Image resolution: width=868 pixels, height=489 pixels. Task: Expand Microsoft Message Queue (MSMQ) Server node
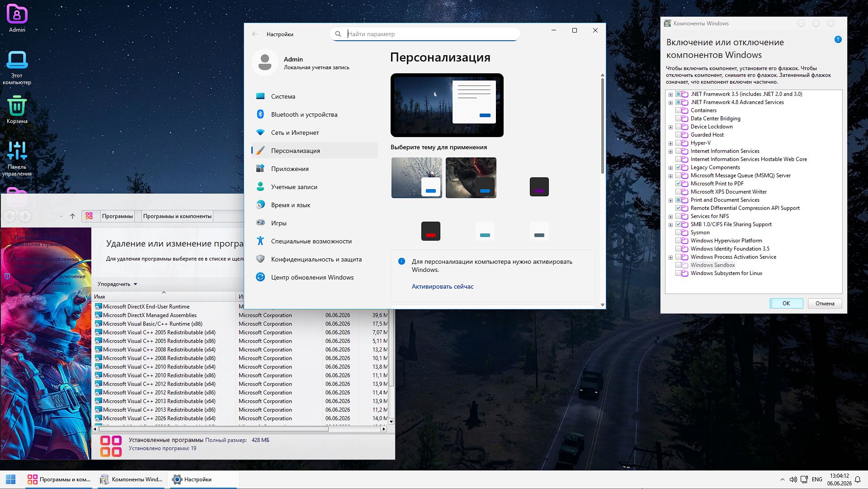click(x=670, y=176)
